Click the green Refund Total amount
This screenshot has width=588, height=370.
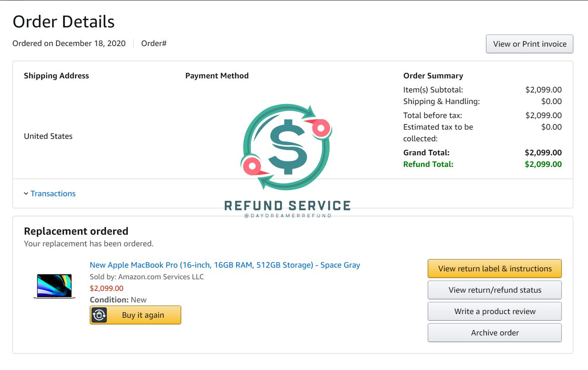[543, 164]
